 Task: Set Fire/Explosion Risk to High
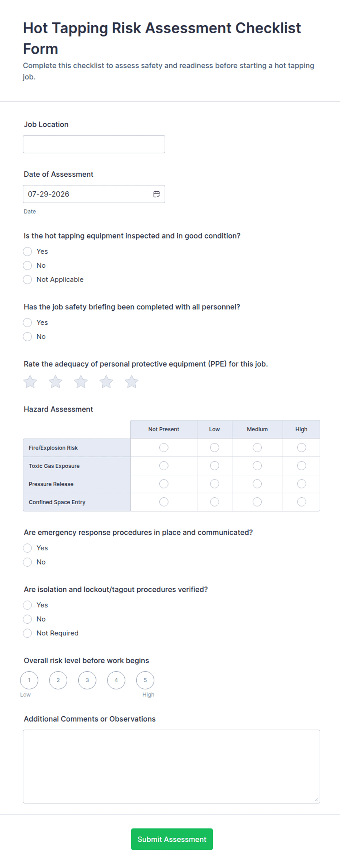pyautogui.click(x=301, y=447)
